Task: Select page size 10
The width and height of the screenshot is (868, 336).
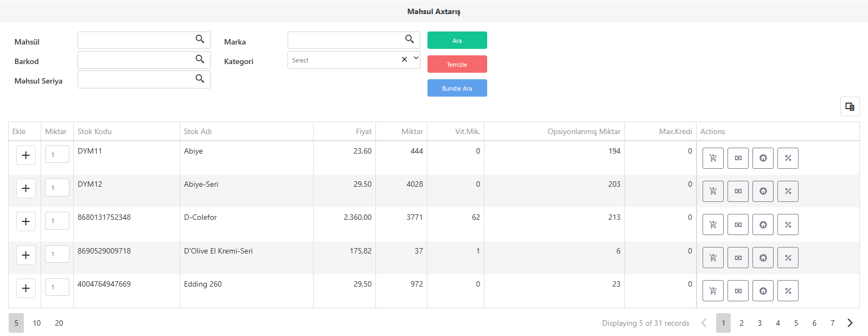Action: [37, 323]
